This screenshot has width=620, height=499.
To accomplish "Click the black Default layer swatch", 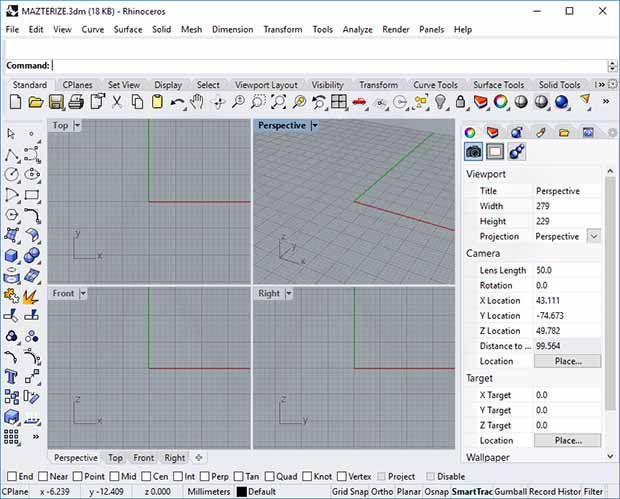I will tap(242, 491).
